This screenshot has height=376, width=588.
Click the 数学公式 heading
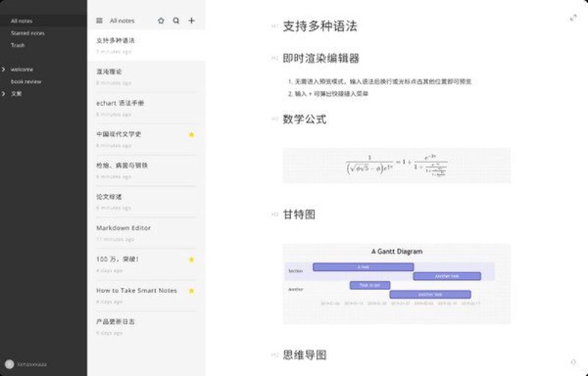pyautogui.click(x=304, y=120)
